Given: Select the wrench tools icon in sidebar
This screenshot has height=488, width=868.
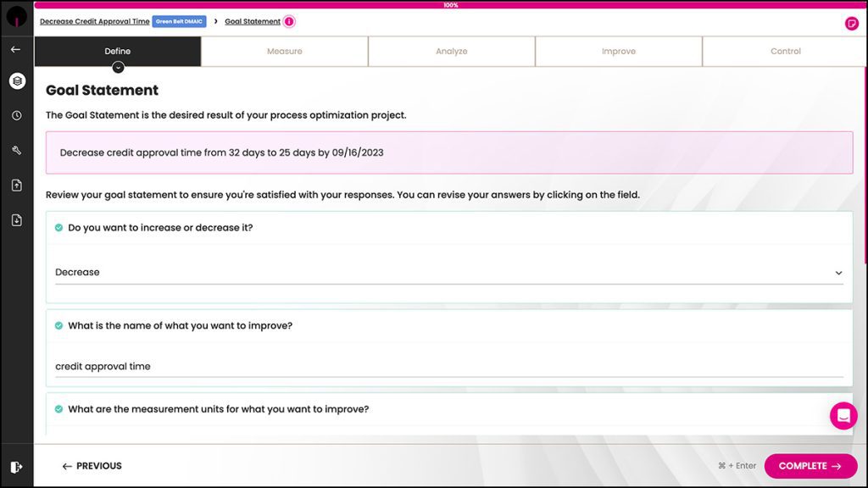Looking at the screenshot, I should coord(17,151).
